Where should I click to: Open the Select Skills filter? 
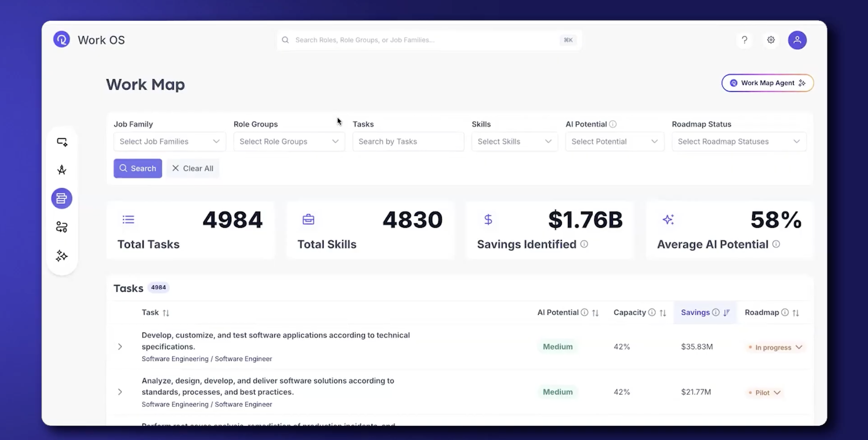[x=514, y=141]
